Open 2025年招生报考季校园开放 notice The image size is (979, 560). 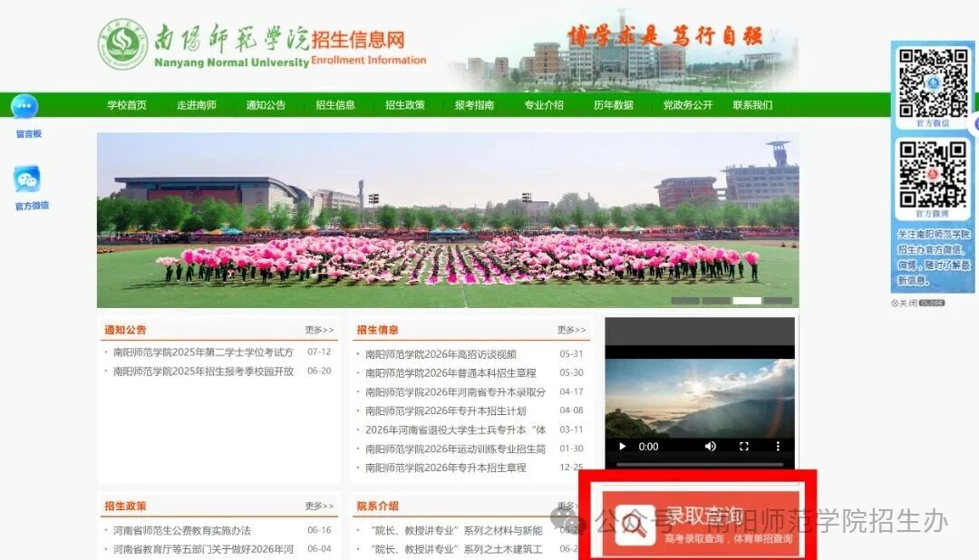coord(203,371)
